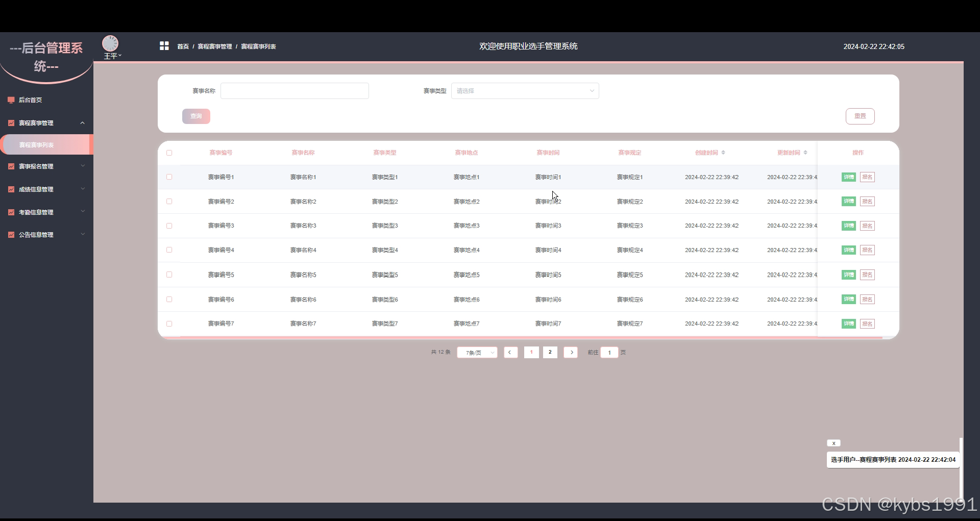Screen dimensions: 980x521
Task: Click the 公告信息管理 chart icon
Action: pos(11,235)
